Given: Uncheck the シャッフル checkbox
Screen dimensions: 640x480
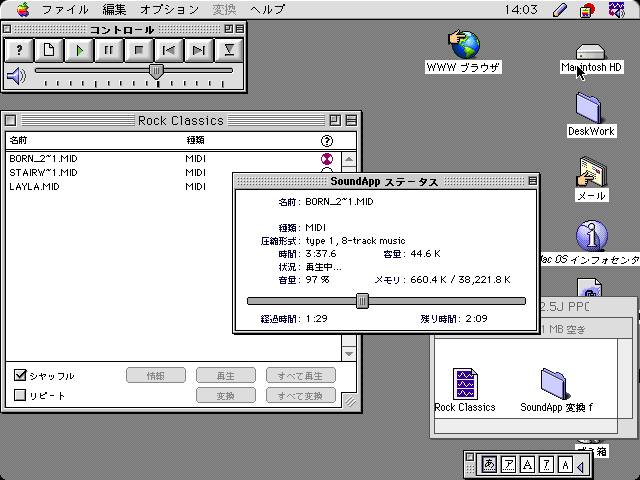Looking at the screenshot, I should click(20, 375).
